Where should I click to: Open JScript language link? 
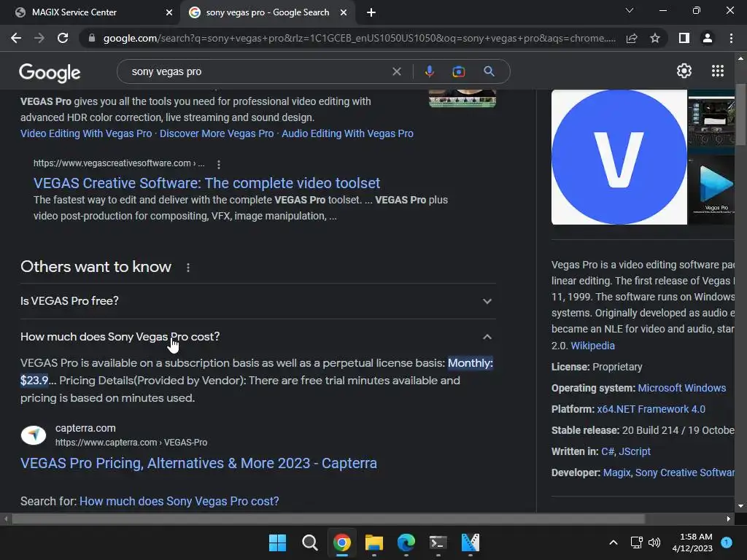[x=635, y=451]
